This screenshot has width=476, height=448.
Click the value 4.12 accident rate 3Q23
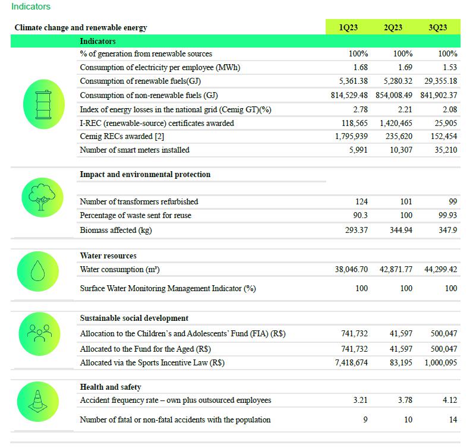pyautogui.click(x=450, y=400)
